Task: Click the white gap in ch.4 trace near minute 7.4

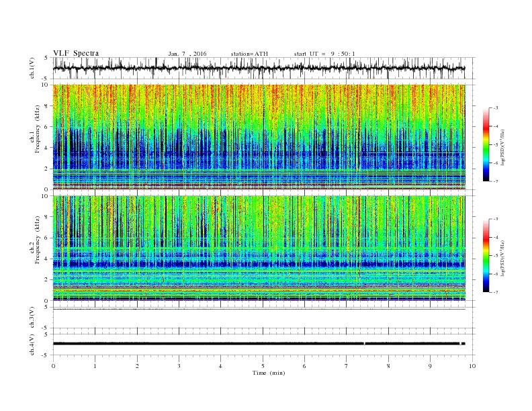Action: pos(364,344)
